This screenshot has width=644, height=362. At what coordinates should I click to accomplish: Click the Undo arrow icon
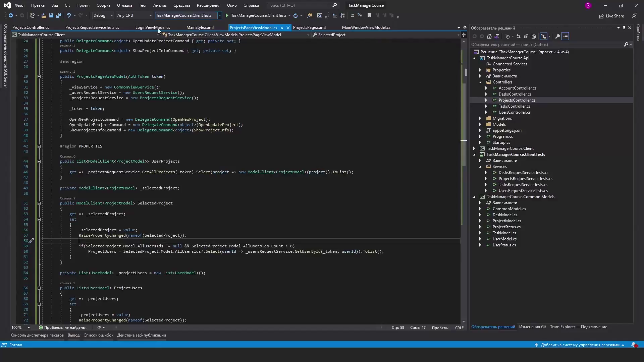point(68,15)
